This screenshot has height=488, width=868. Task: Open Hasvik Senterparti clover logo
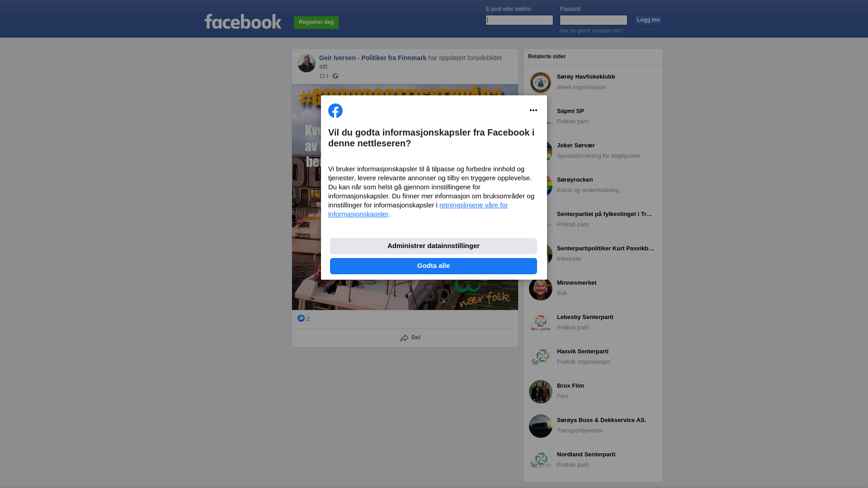[x=541, y=357]
